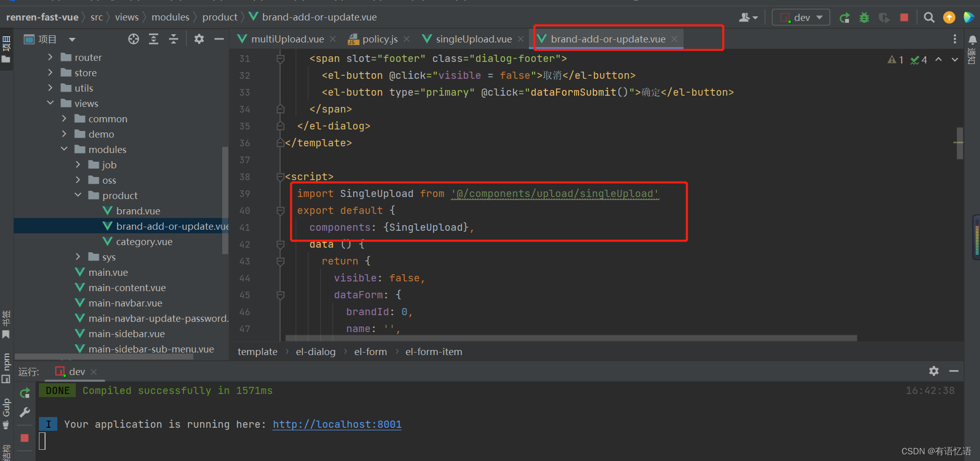Close brand-add-or-update.vue tab
Viewport: 980px width, 461px height.
pos(675,39)
